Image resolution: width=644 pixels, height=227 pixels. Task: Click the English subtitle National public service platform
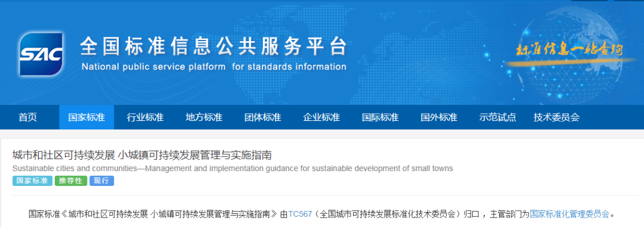click(213, 67)
